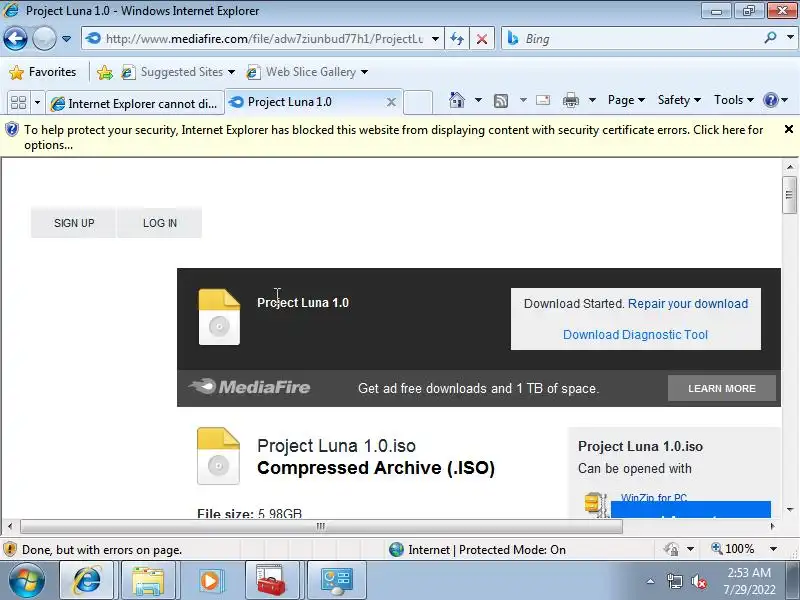Click 'Internet | Protected Mode: On' status
800x600 pixels.
tap(477, 549)
